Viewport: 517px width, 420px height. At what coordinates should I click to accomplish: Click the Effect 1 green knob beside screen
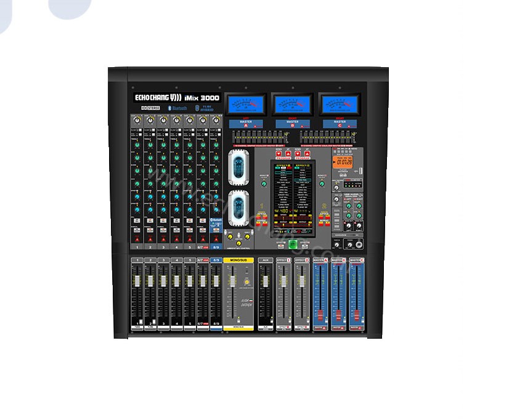pyautogui.click(x=264, y=184)
